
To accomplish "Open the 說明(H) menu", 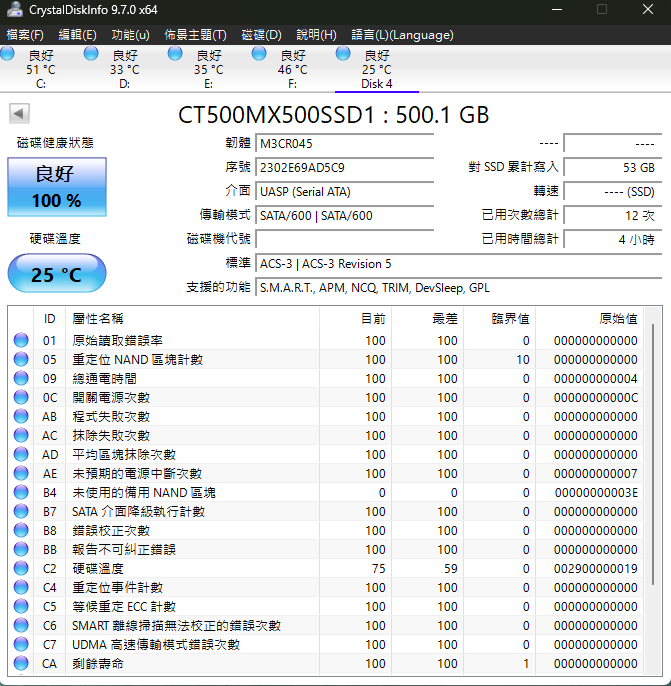I will (316, 35).
